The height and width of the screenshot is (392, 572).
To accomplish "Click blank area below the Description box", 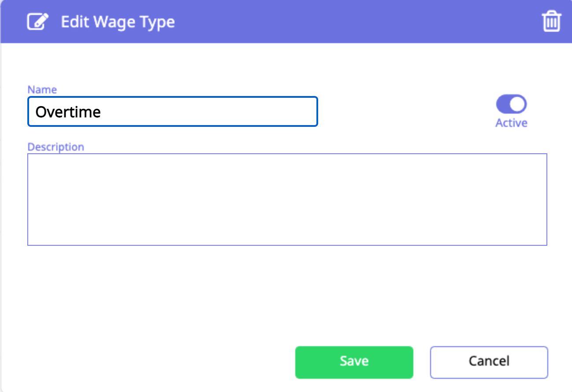I will (287, 291).
